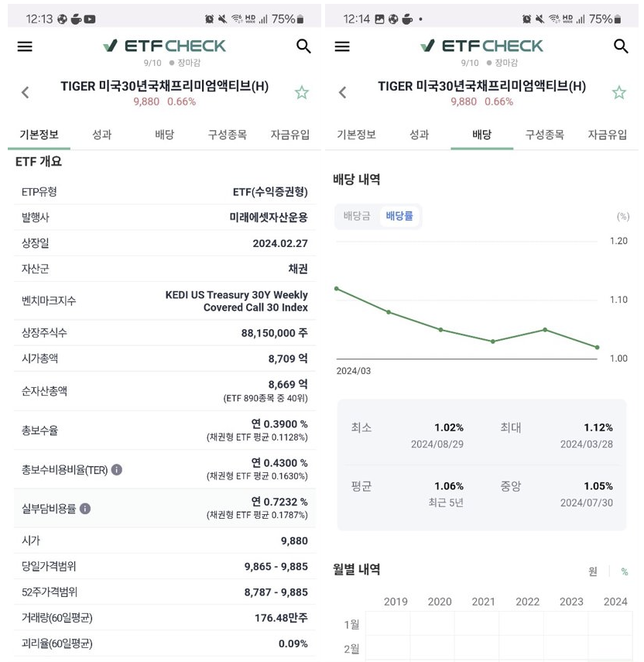644x662 pixels.
Task: Open the hamburger menu on the left screen
Action: 24,46
